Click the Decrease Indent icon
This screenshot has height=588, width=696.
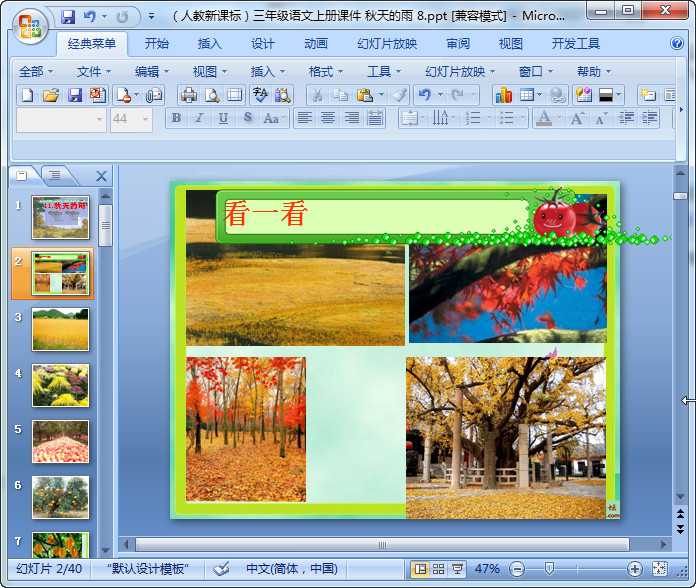[x=626, y=118]
